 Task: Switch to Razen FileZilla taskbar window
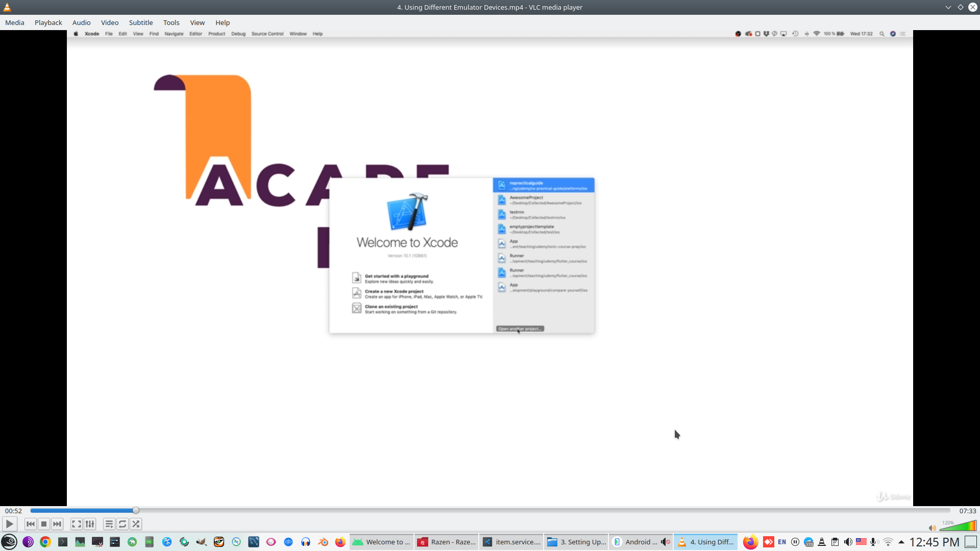tap(447, 542)
